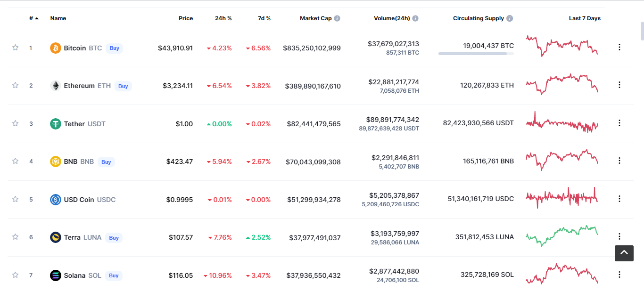Viewport: 644px width, 291px height.
Task: Sort by rank using the # column arrow
Action: click(34, 18)
